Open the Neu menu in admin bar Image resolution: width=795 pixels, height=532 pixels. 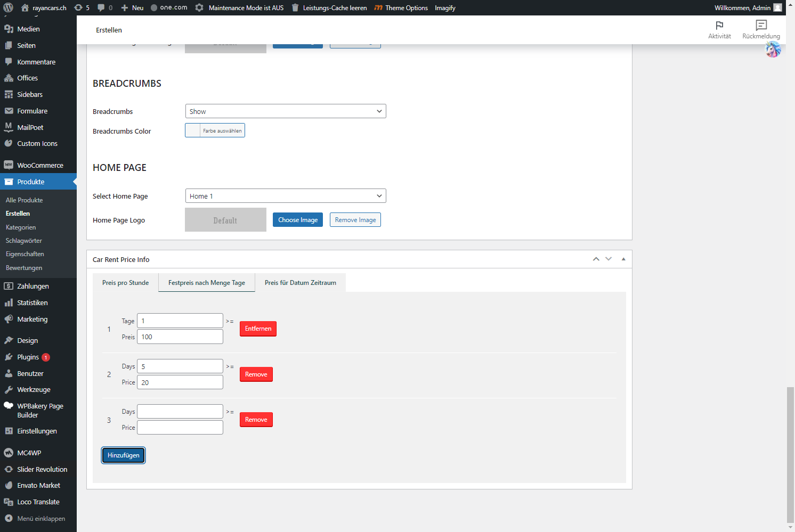(132, 7)
